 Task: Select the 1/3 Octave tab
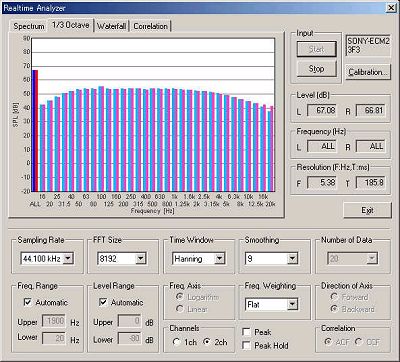point(71,25)
